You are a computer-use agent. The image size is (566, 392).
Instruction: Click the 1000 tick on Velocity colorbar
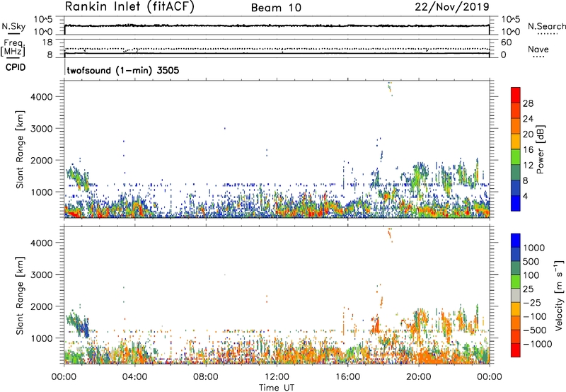coord(534,248)
